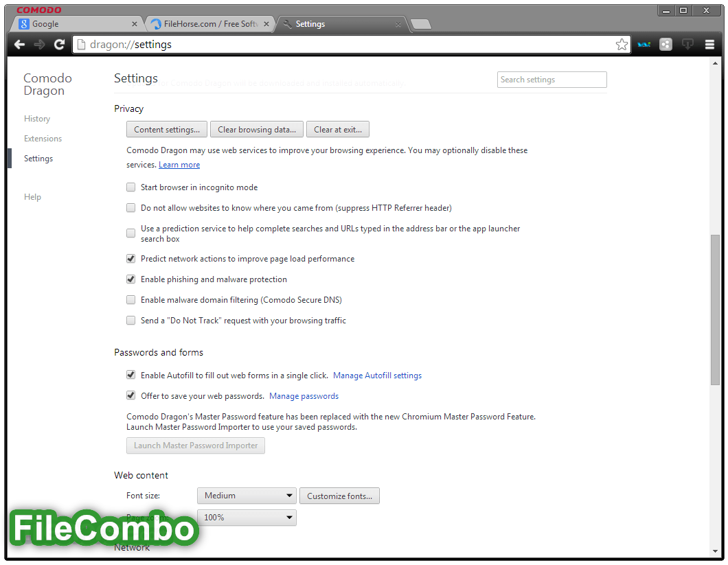Uncheck Offer to save your web passwords
728x565 pixels.
(x=131, y=395)
